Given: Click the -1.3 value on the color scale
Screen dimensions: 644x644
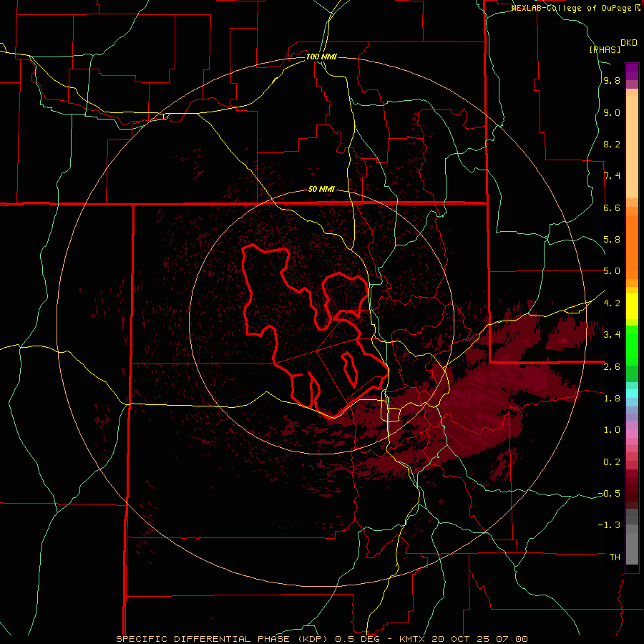Looking at the screenshot, I should (609, 525).
